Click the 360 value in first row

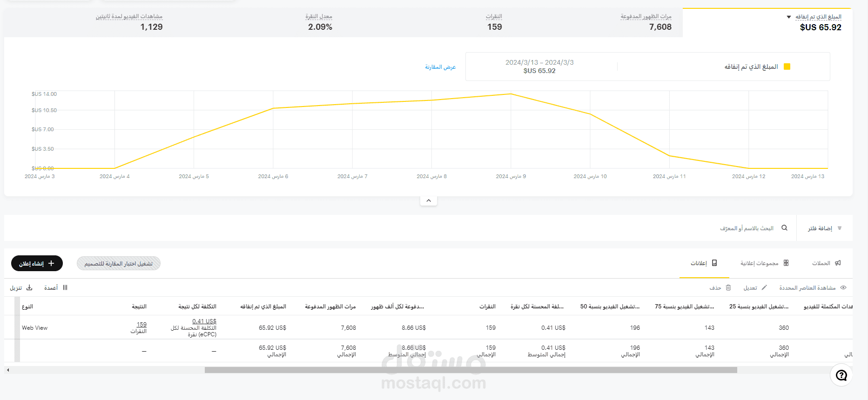click(x=784, y=328)
